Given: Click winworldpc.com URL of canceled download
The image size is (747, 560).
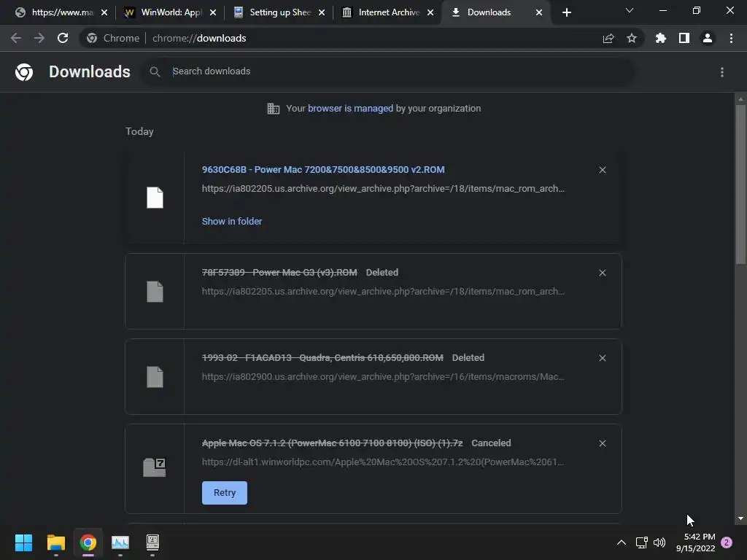Looking at the screenshot, I should (382, 462).
